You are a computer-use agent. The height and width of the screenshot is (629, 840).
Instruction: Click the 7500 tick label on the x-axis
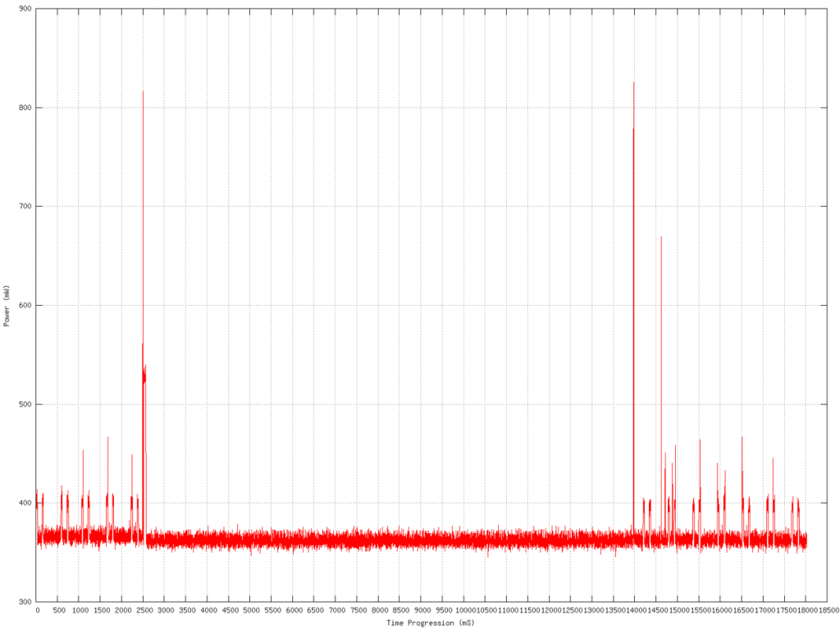click(x=358, y=611)
